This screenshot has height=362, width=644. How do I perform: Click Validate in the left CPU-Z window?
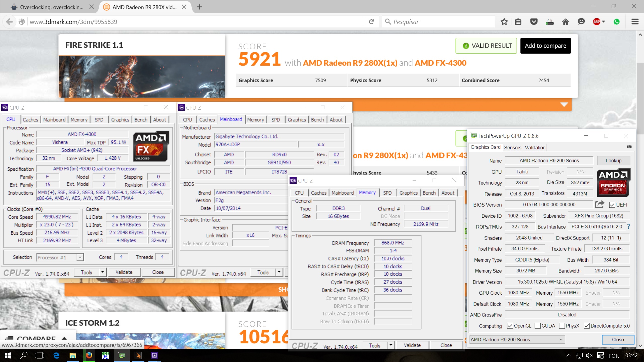click(x=124, y=272)
